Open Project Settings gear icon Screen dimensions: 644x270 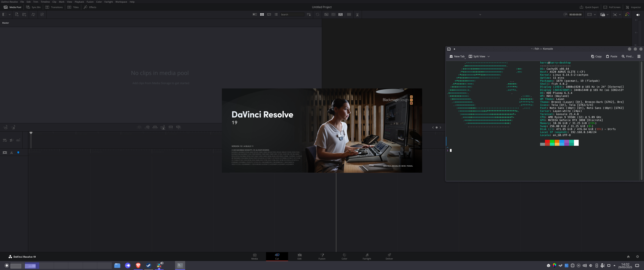tap(637, 257)
